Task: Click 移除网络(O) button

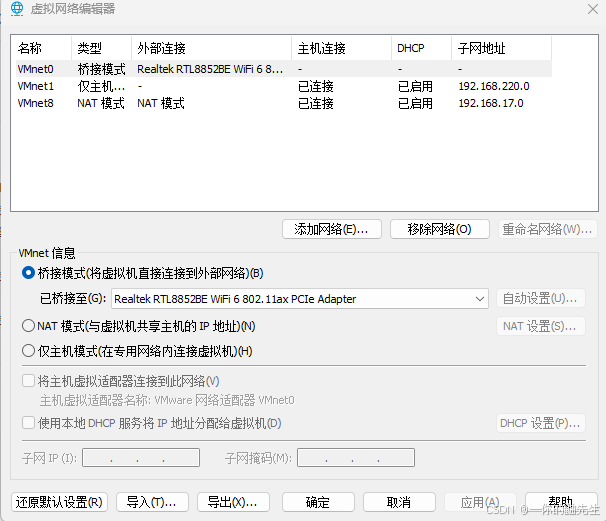Action: coord(440,229)
